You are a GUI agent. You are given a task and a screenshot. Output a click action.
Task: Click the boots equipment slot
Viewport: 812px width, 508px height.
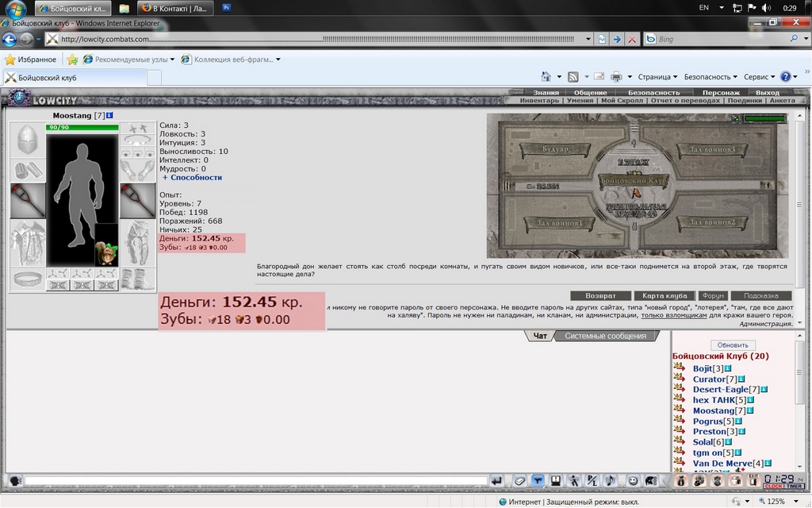click(x=138, y=279)
